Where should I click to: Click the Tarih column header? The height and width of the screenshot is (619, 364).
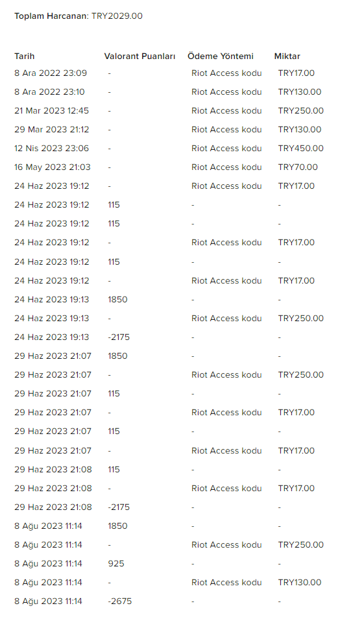pos(25,56)
